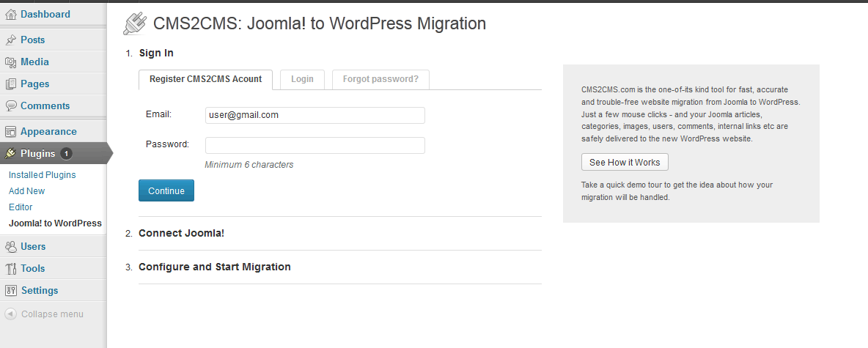This screenshot has width=868, height=348.
Task: Click the See How it Works button
Action: (625, 163)
